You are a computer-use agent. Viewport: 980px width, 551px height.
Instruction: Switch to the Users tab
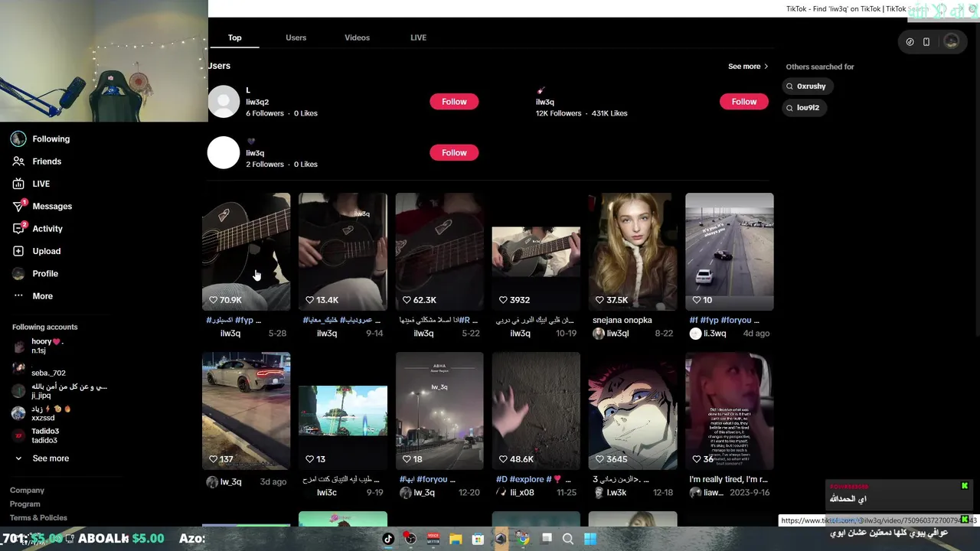(296, 37)
